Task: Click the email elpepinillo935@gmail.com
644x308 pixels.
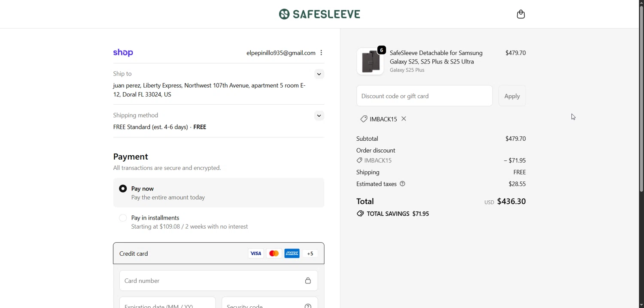Action: pyautogui.click(x=281, y=53)
